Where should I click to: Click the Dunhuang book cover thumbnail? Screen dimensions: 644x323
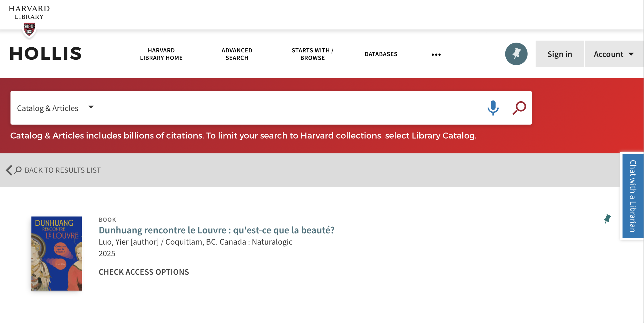tap(57, 253)
